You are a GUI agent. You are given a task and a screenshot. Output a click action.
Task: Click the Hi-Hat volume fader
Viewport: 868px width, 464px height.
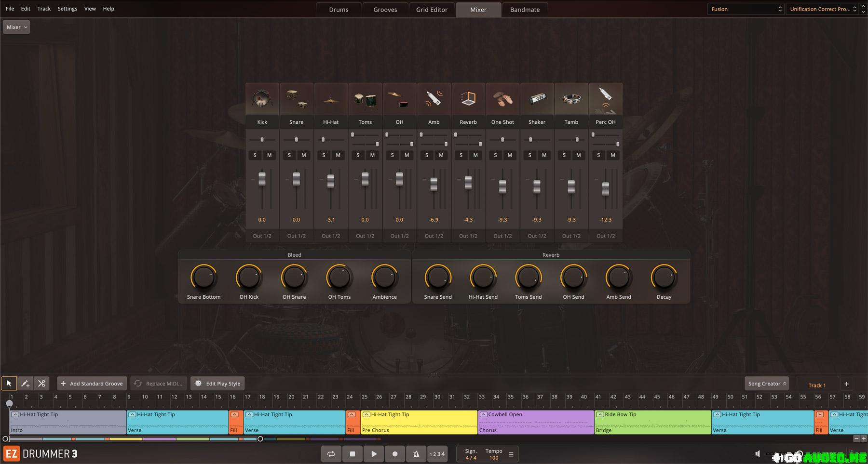pos(331,181)
